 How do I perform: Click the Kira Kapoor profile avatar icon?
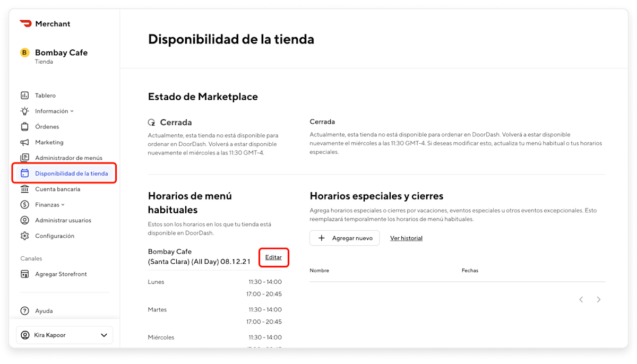[25, 335]
